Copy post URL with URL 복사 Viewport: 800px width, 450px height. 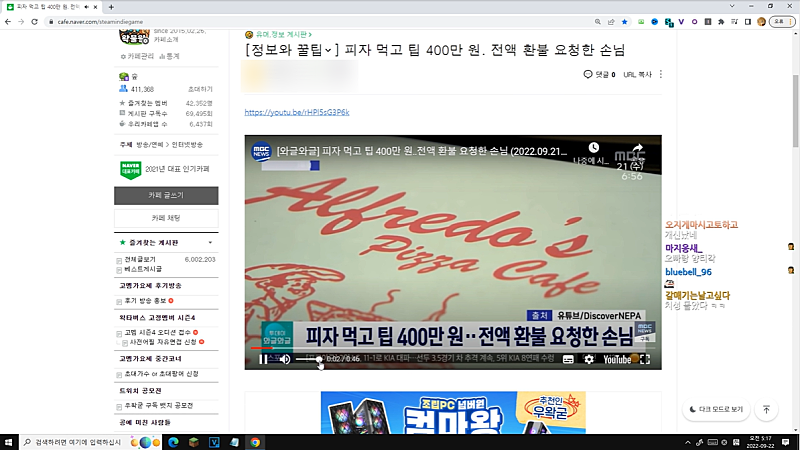tap(637, 74)
